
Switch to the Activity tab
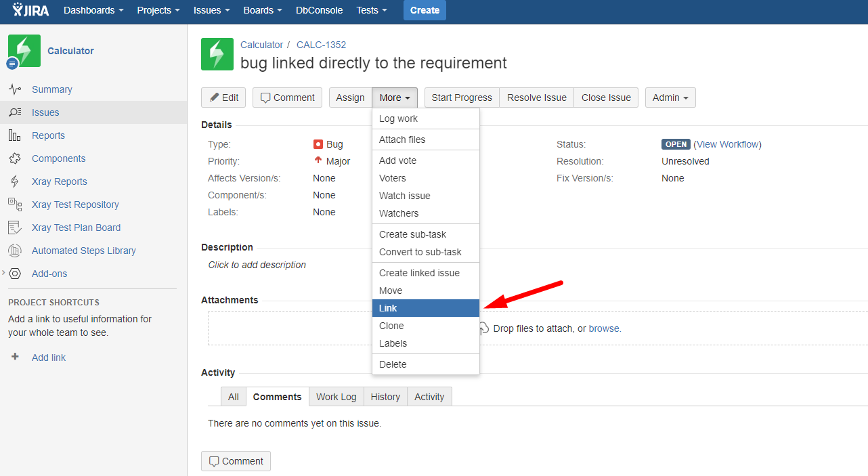point(429,397)
